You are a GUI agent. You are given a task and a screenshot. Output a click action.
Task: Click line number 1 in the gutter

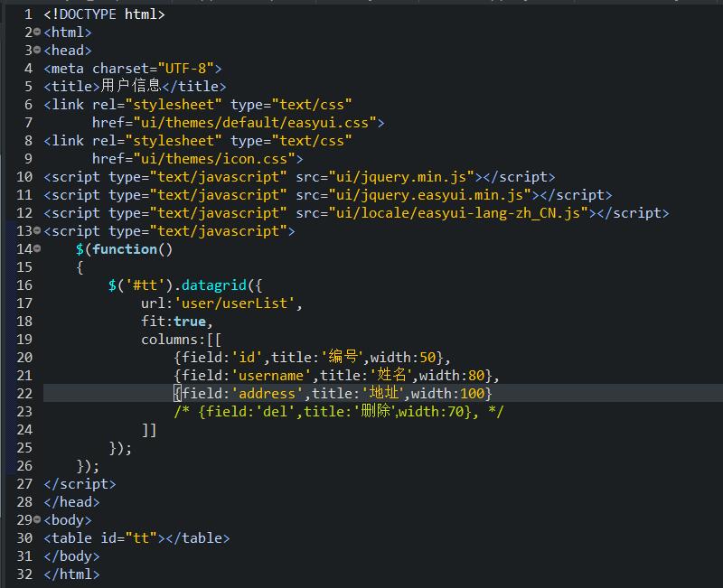click(28, 14)
